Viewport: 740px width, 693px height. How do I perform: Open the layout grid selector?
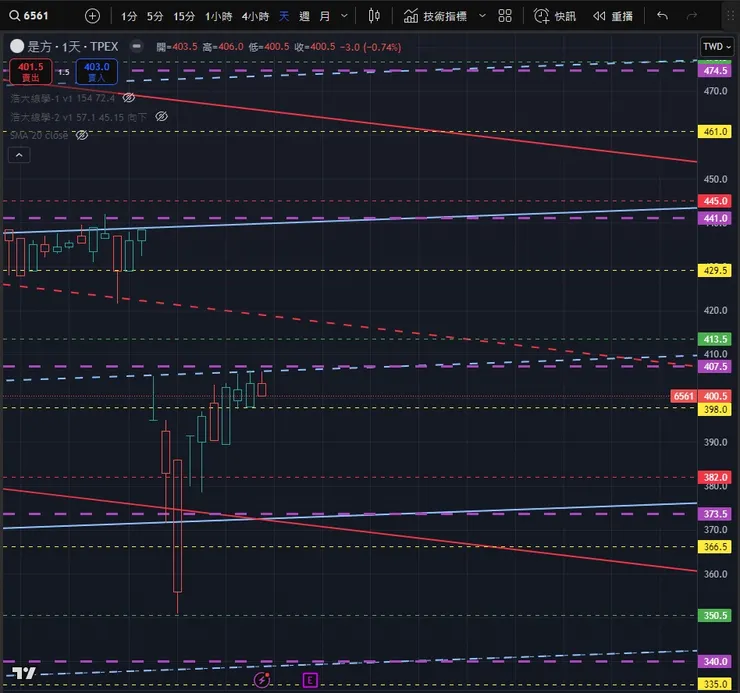pyautogui.click(x=505, y=16)
